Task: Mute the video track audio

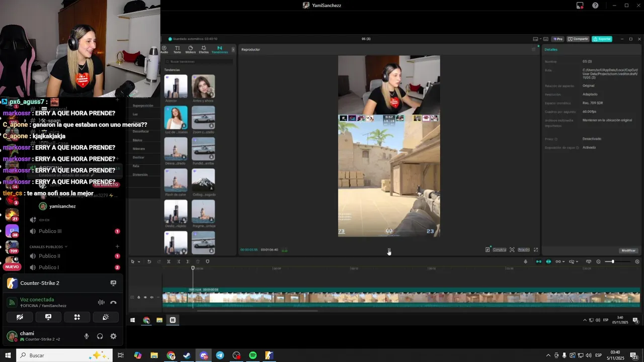Action: point(151,297)
